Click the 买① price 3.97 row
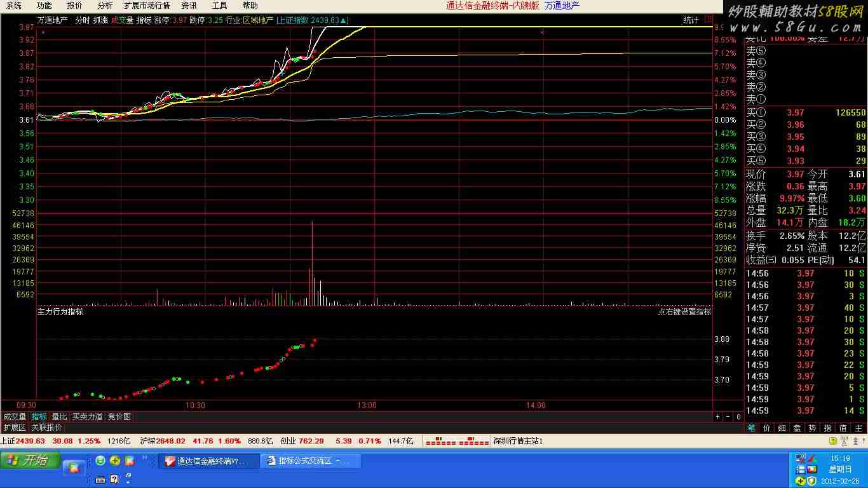 [806, 112]
